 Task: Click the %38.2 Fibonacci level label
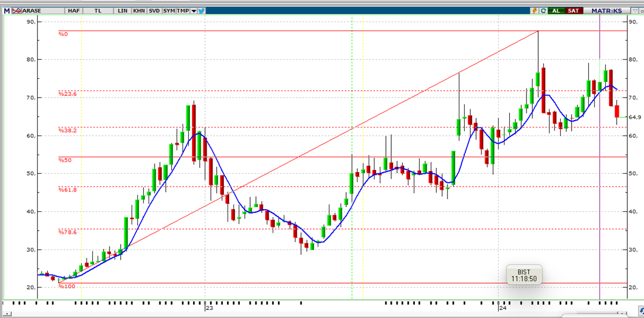[x=68, y=130]
